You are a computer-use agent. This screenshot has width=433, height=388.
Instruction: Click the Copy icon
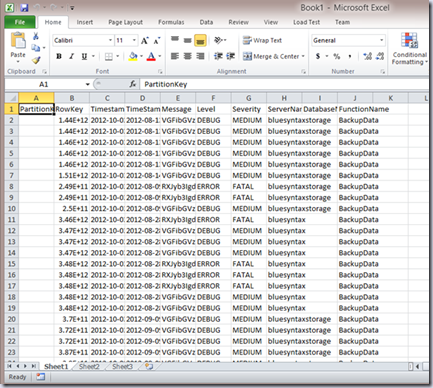tap(36, 48)
